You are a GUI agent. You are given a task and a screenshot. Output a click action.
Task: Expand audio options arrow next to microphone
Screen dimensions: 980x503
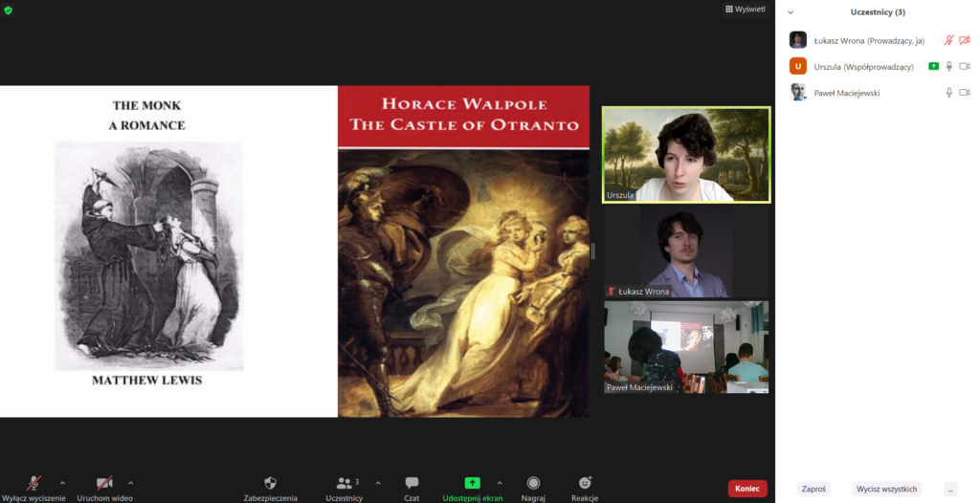point(63,482)
